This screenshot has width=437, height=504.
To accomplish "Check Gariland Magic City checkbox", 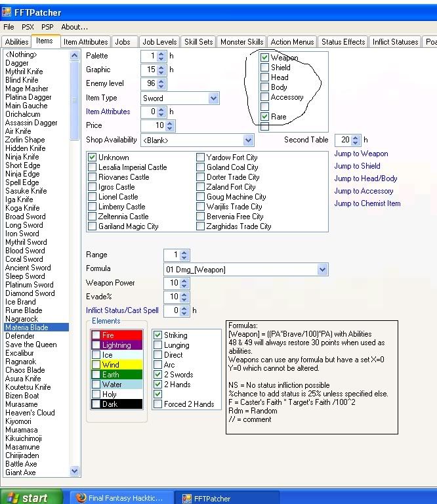I will click(x=93, y=226).
